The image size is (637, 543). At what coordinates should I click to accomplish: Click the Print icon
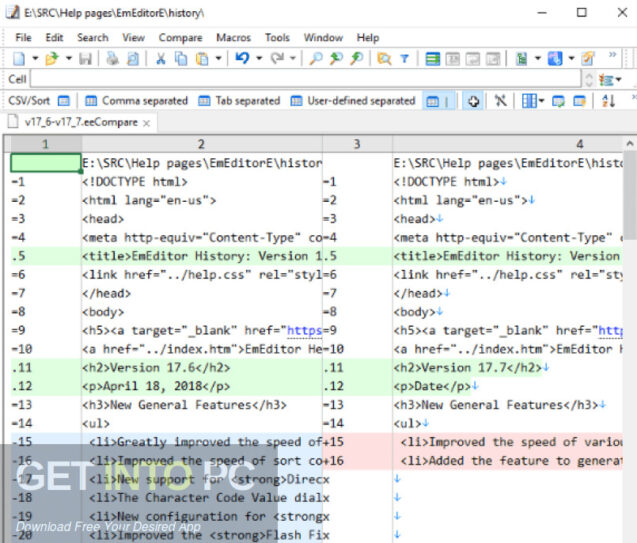112,59
